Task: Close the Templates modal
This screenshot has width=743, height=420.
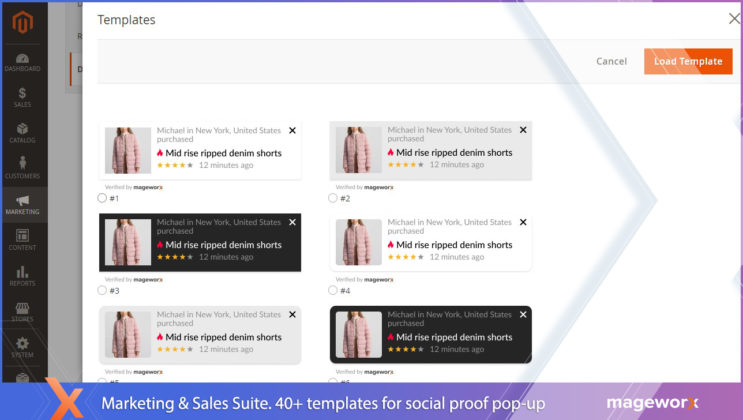Action: (x=734, y=19)
